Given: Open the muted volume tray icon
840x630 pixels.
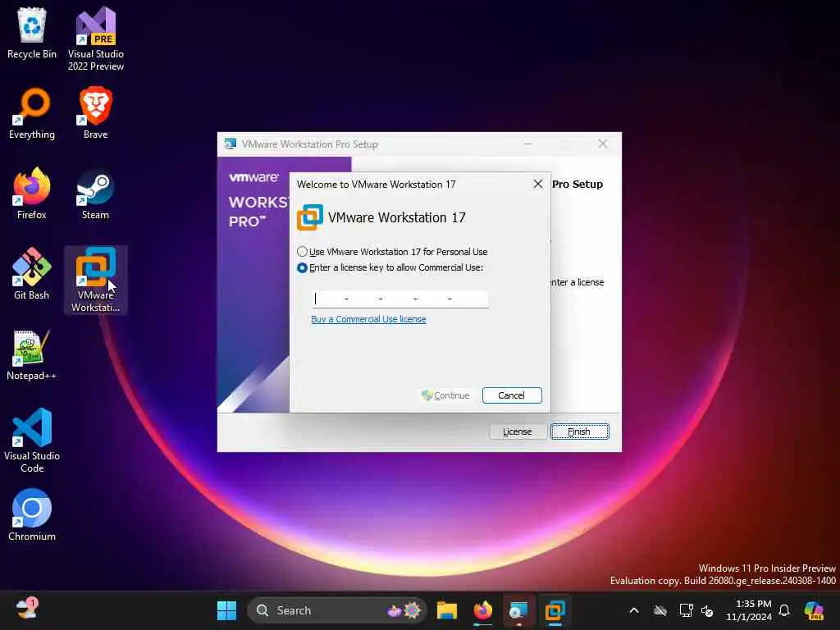Looking at the screenshot, I should coord(707,610).
